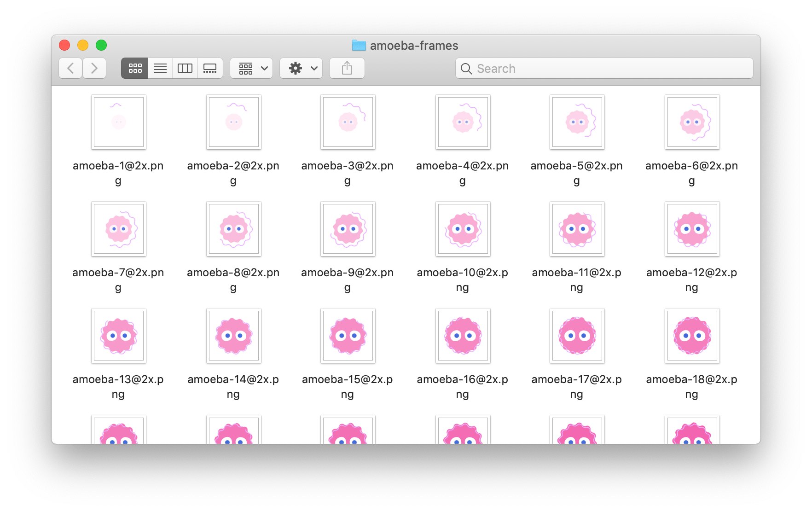Screen dimensions: 812x512
Task: Select the amoeba-4@2x.png thumbnail
Action: (x=463, y=122)
